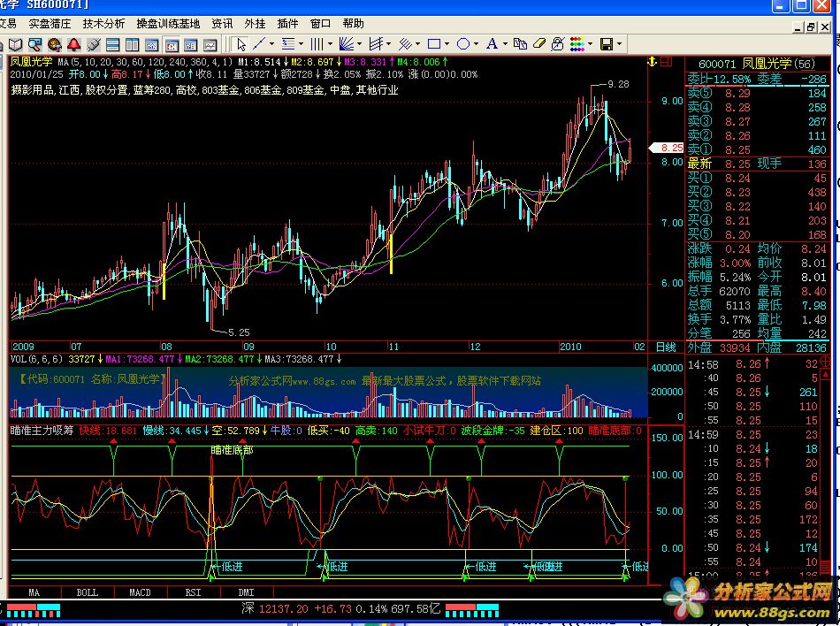Click the floppy disk save icon
This screenshot has height=626, width=840.
point(607,44)
